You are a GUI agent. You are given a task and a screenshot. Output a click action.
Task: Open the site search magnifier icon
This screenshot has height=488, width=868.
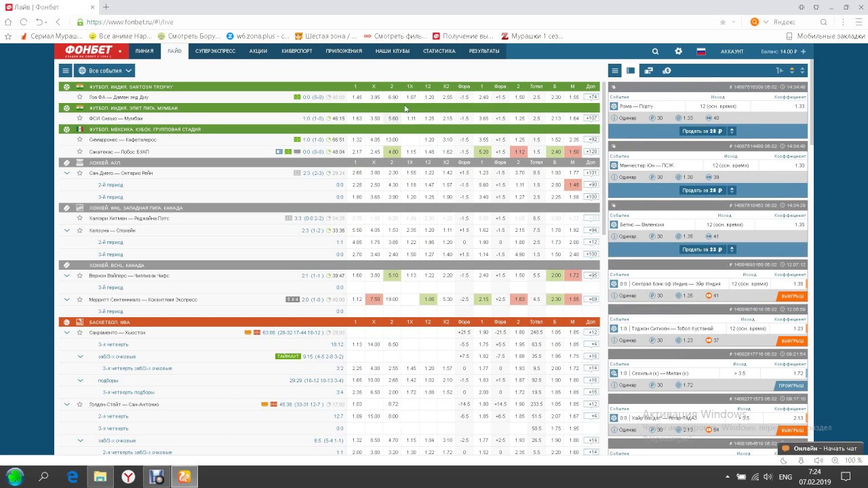click(x=655, y=51)
